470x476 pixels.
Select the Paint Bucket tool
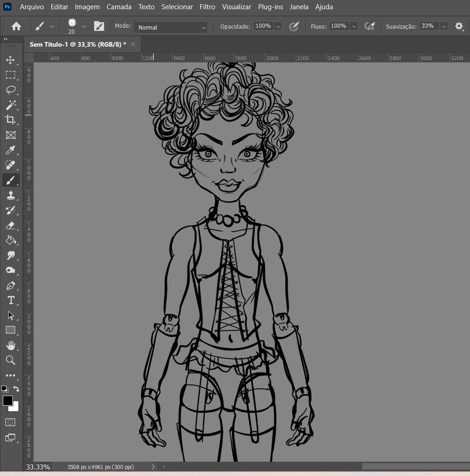click(10, 240)
